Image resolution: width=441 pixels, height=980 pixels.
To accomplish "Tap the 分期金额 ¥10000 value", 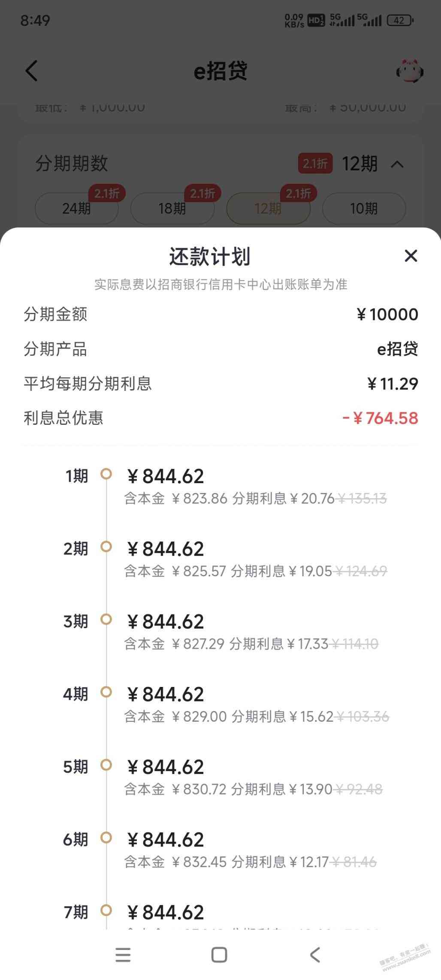I will click(x=387, y=315).
